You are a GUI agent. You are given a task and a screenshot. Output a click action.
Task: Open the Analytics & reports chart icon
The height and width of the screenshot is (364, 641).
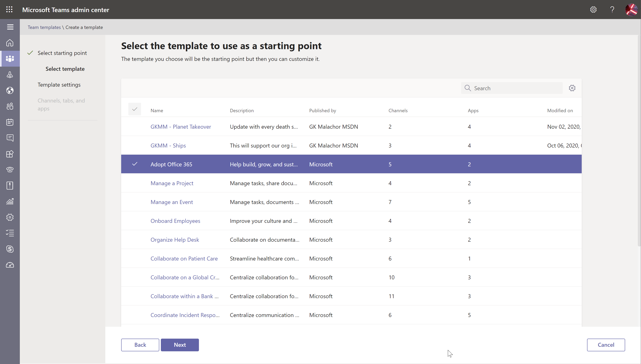point(10,201)
